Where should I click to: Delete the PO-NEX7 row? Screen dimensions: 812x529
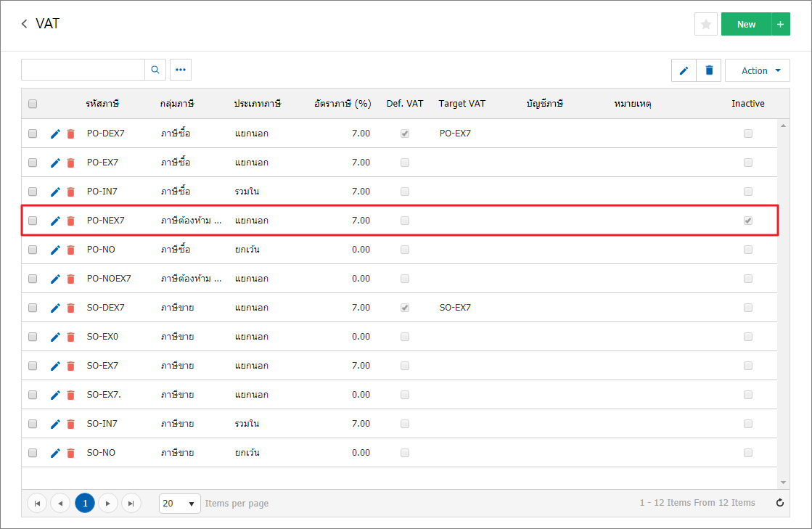coord(71,221)
